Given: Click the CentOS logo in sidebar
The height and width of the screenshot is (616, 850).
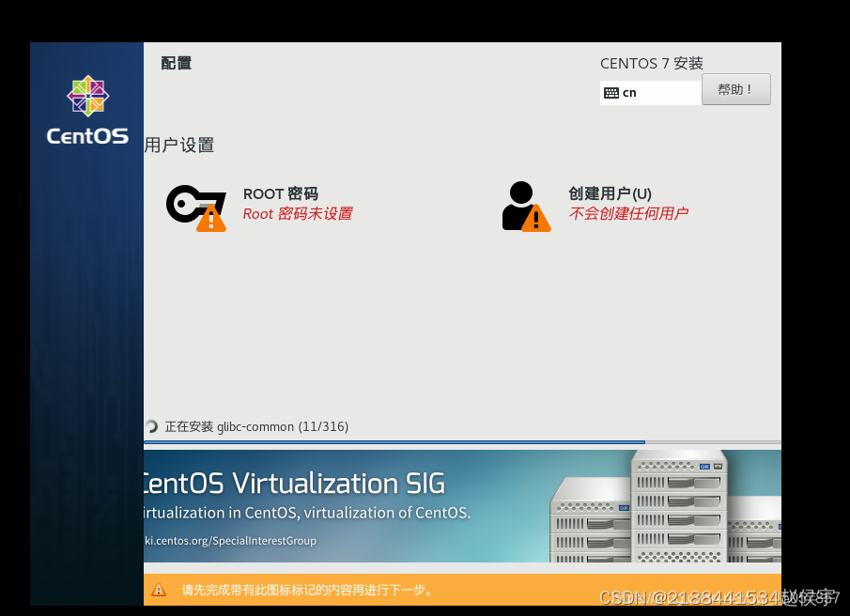Looking at the screenshot, I should [x=88, y=110].
